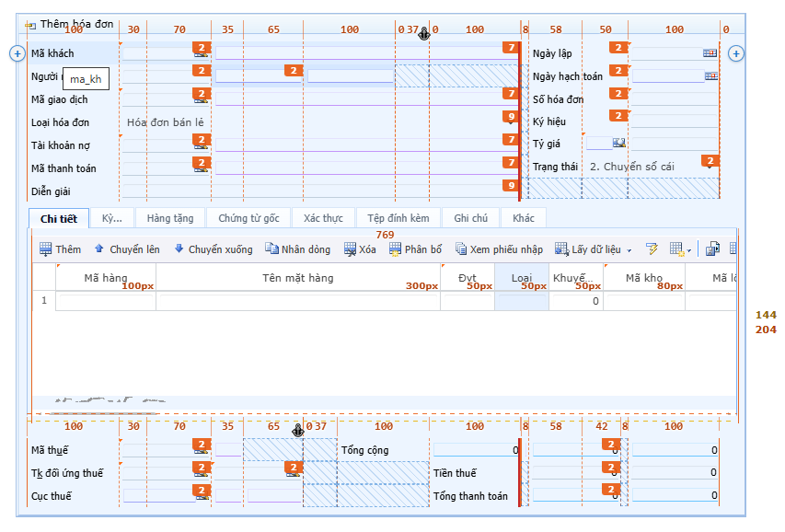Click the Số hóa đơn input field

[x=675, y=99]
